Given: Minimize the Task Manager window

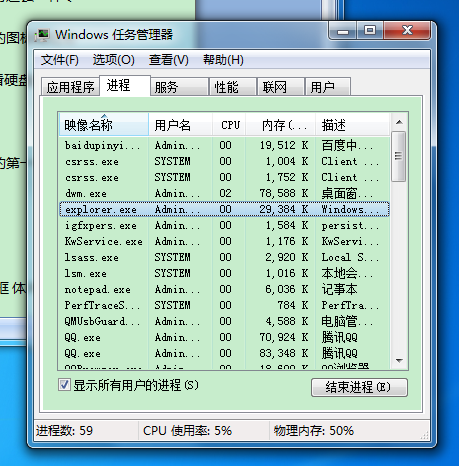Looking at the screenshot, I should (343, 32).
